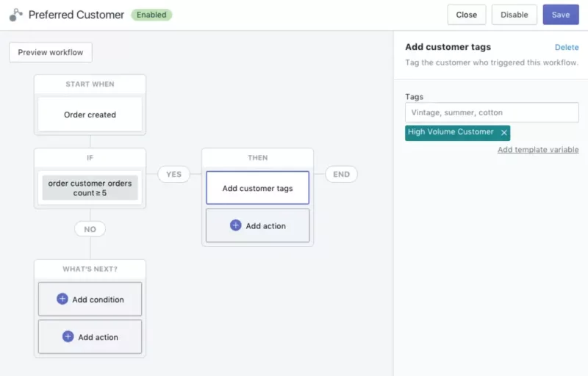Select the order customer orders count condition

point(90,188)
